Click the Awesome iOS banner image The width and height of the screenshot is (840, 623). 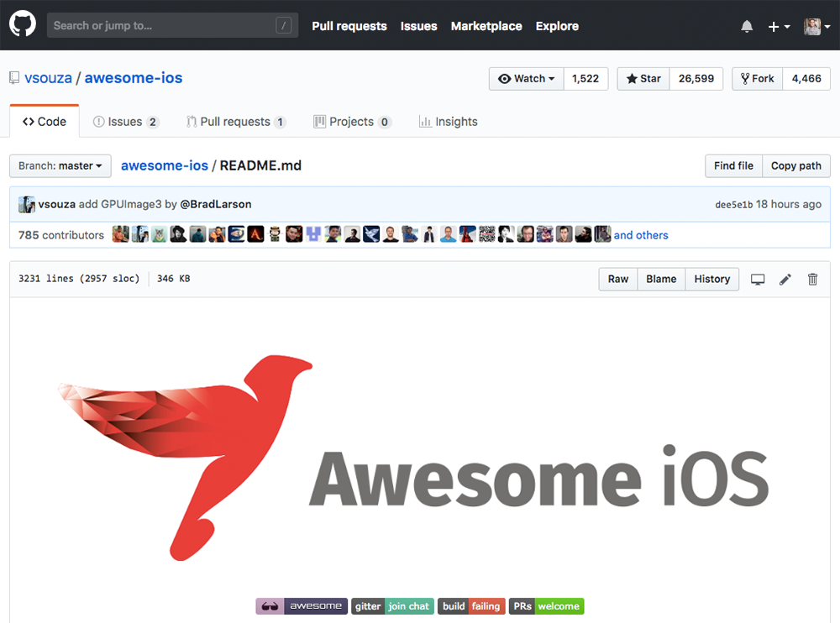[x=413, y=458]
